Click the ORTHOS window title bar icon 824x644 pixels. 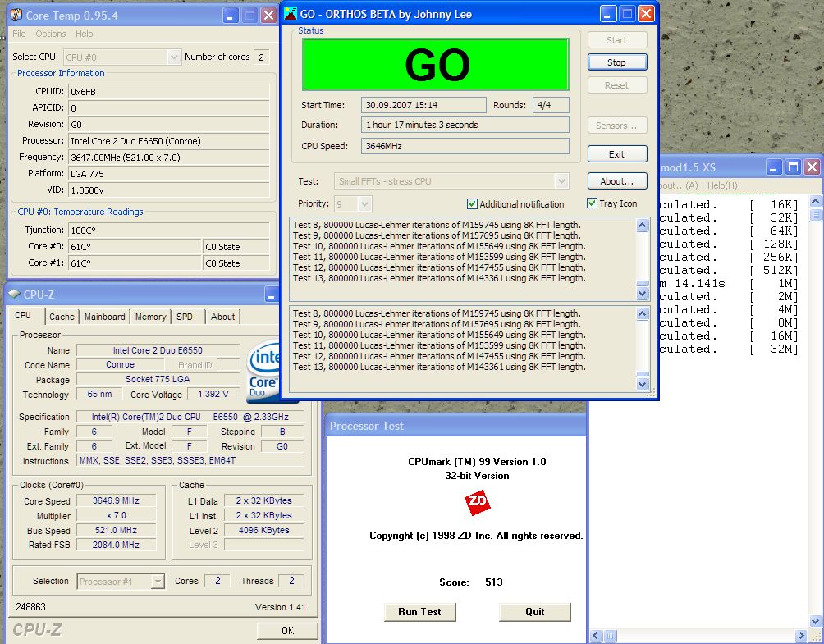click(290, 13)
